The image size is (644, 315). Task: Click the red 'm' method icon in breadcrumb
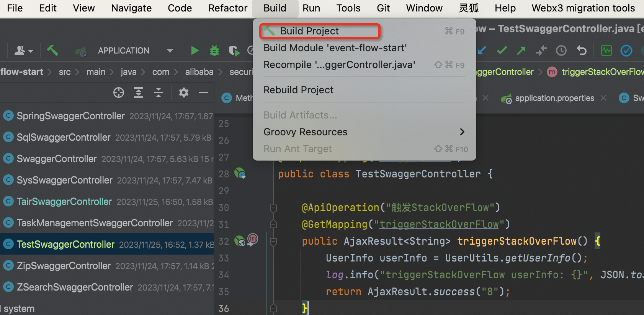click(552, 72)
